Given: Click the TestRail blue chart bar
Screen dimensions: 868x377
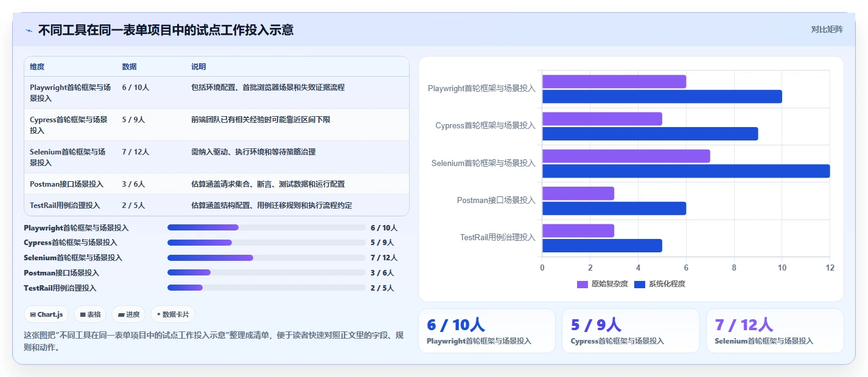Looking at the screenshot, I should (602, 246).
